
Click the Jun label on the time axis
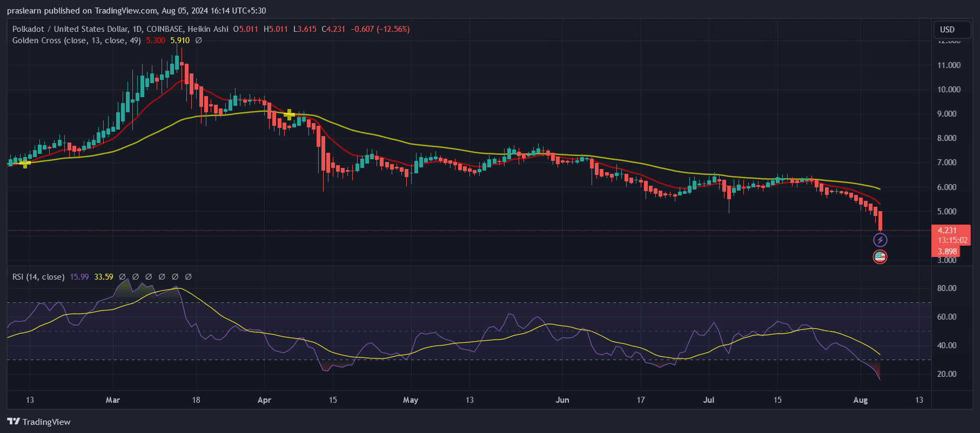[x=562, y=400]
